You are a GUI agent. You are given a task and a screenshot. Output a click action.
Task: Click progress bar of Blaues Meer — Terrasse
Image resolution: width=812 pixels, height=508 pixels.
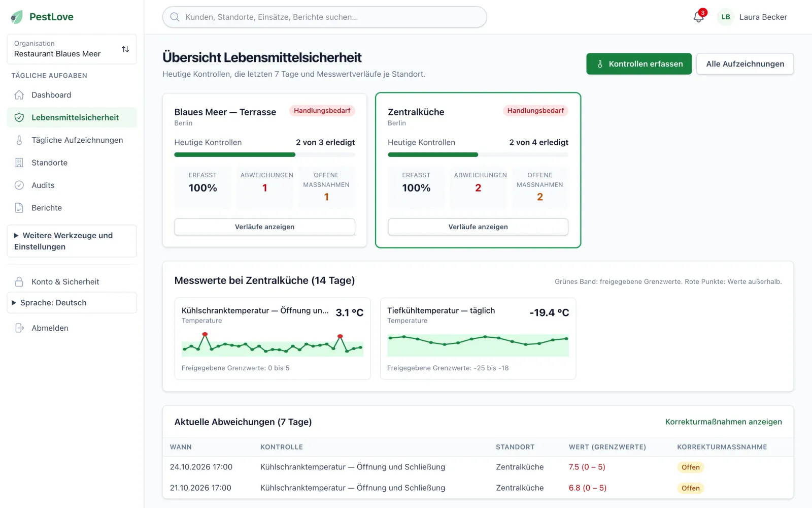point(264,155)
